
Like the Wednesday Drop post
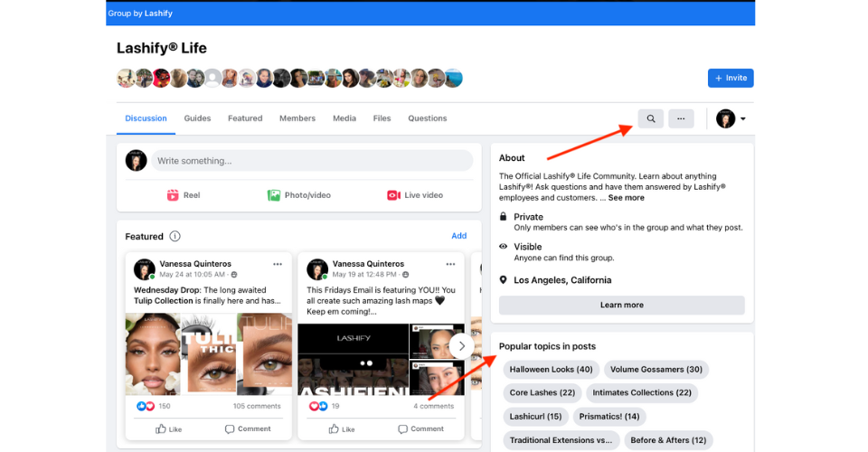(168, 428)
